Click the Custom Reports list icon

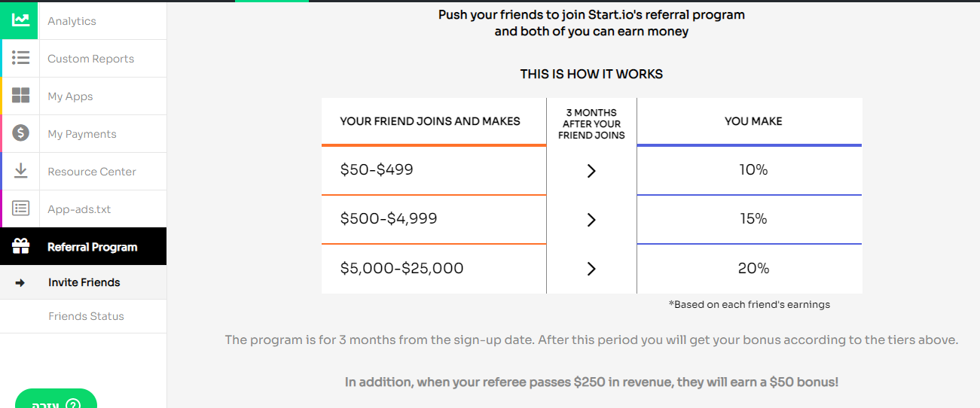pos(20,58)
